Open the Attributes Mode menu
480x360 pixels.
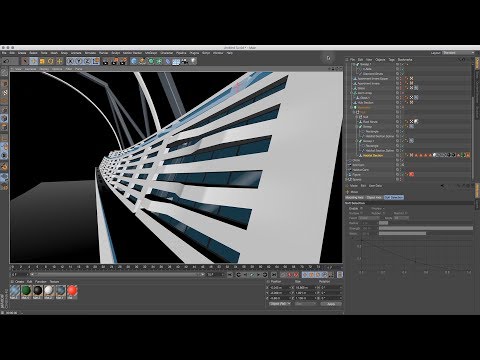coord(354,186)
